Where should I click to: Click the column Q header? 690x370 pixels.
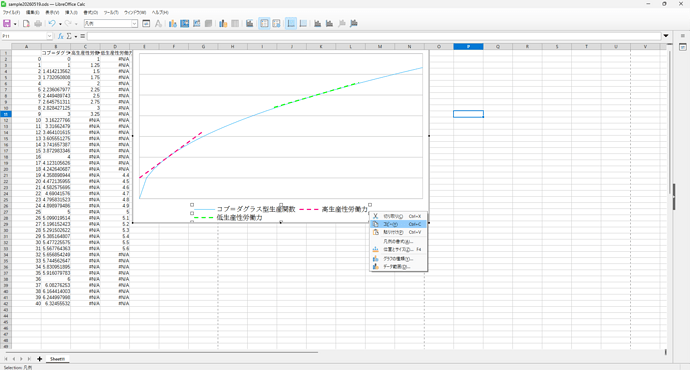pyautogui.click(x=498, y=47)
